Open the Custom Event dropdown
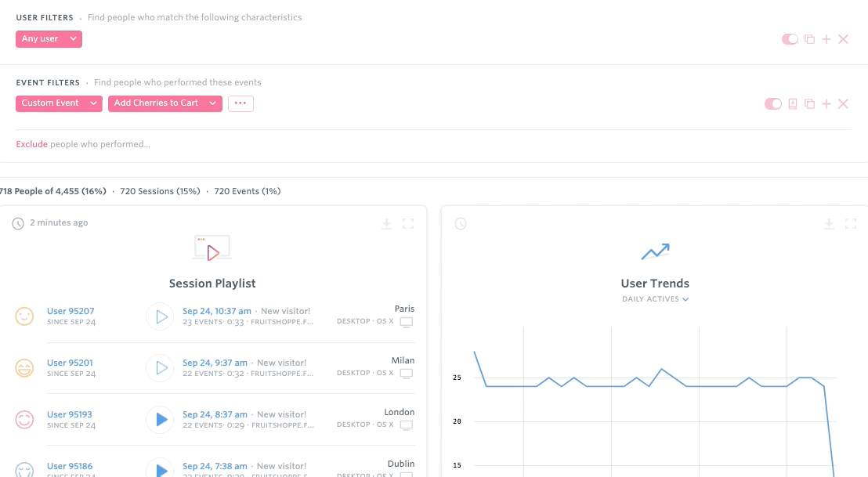868x477 pixels. coord(59,103)
